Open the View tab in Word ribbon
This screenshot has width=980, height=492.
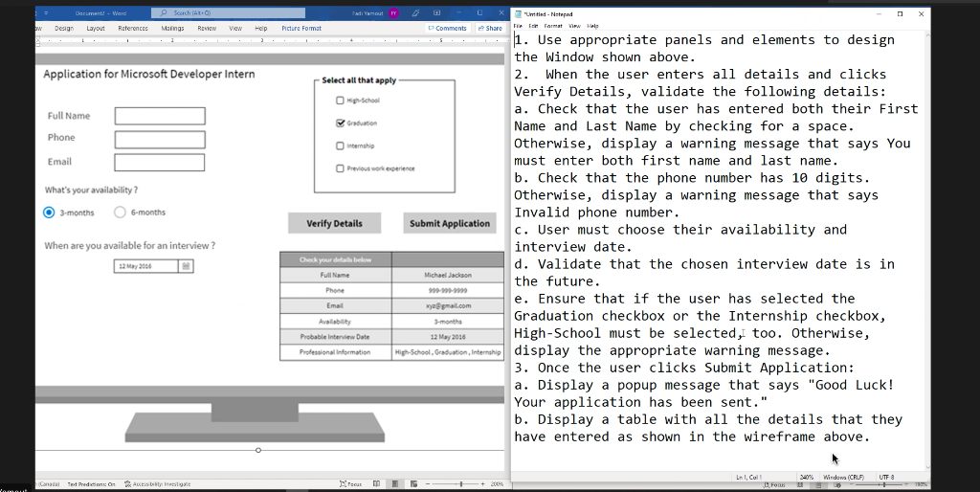pos(235,28)
